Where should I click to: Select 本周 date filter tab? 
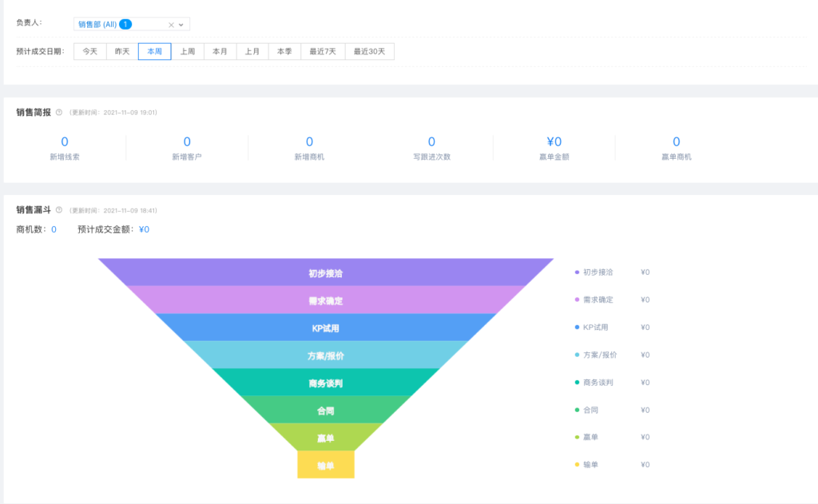(x=154, y=51)
